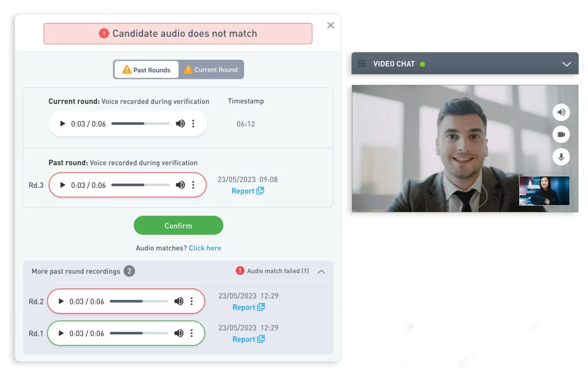Click the green Confirm button

pyautogui.click(x=179, y=225)
